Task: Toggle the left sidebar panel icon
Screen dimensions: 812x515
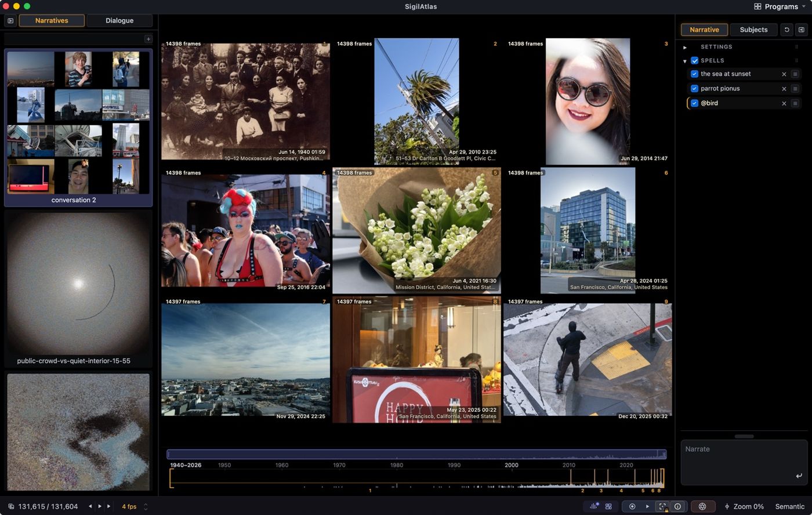Action: 10,21
